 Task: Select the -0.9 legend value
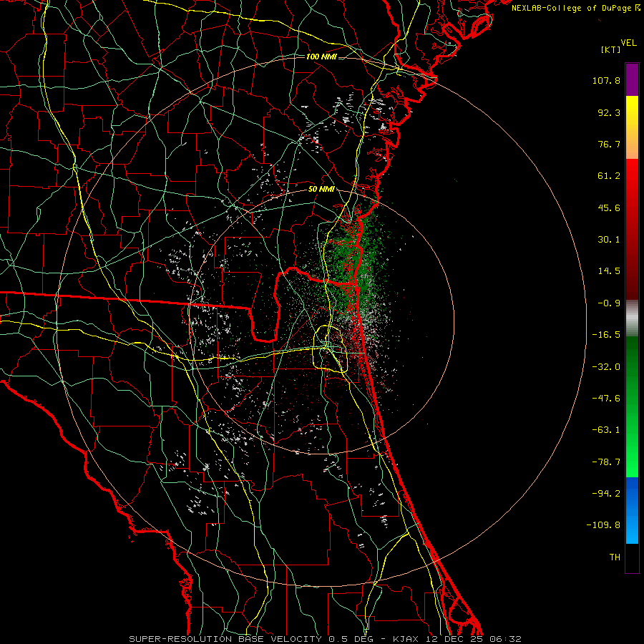click(609, 303)
